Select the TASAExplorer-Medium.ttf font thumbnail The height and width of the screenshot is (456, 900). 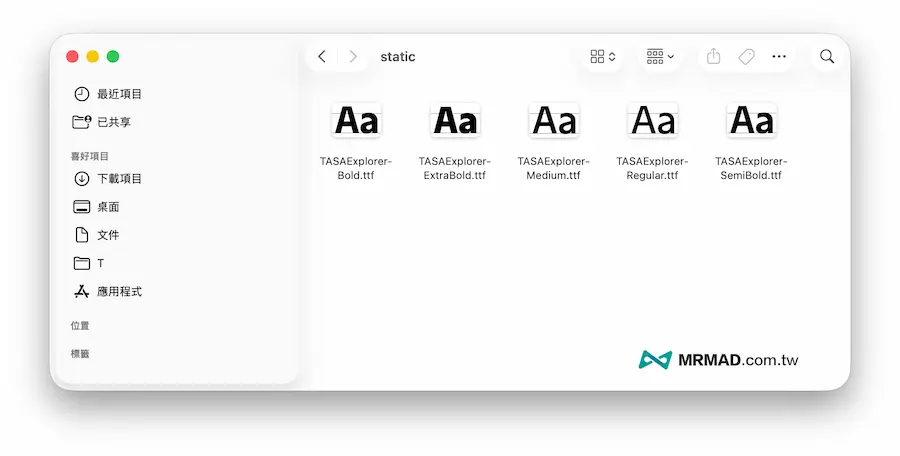point(554,120)
